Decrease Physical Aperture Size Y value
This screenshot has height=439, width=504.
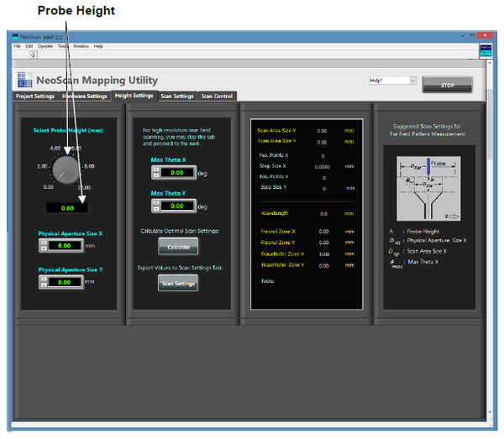click(44, 286)
